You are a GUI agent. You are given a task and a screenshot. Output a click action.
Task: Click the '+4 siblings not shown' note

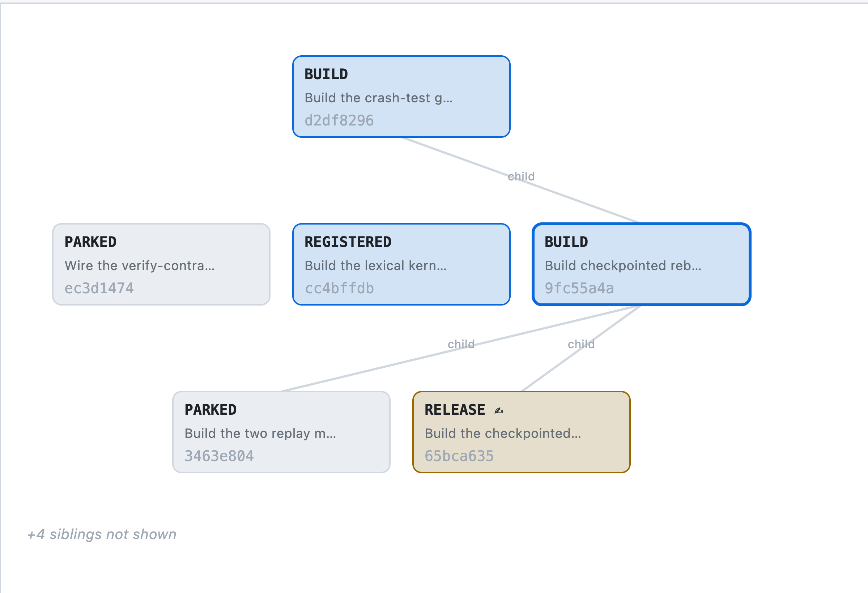102,534
